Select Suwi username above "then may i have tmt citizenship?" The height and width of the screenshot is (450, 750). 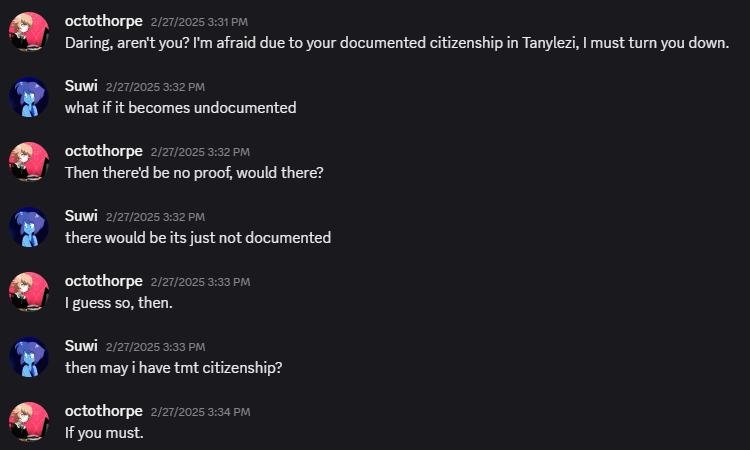81,345
